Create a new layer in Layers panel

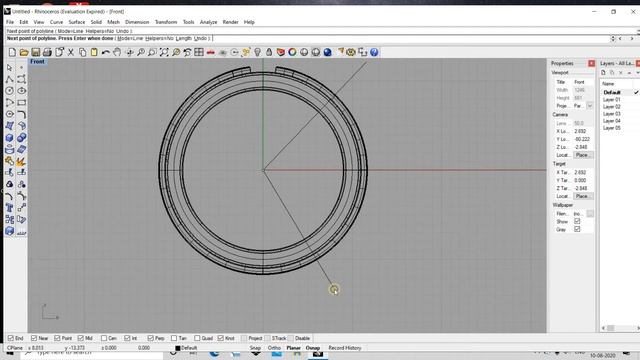point(603,73)
